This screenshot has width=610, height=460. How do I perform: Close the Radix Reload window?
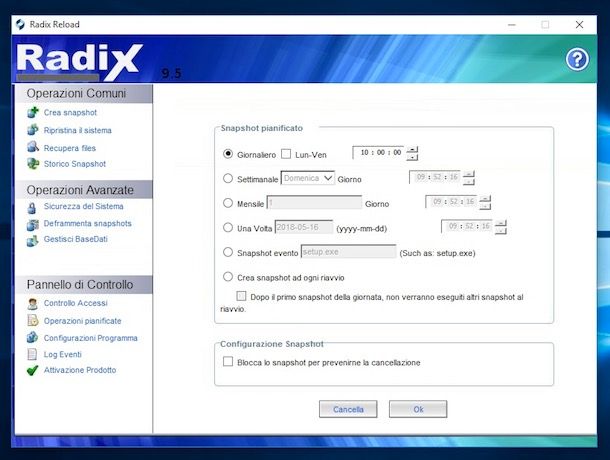(x=579, y=25)
